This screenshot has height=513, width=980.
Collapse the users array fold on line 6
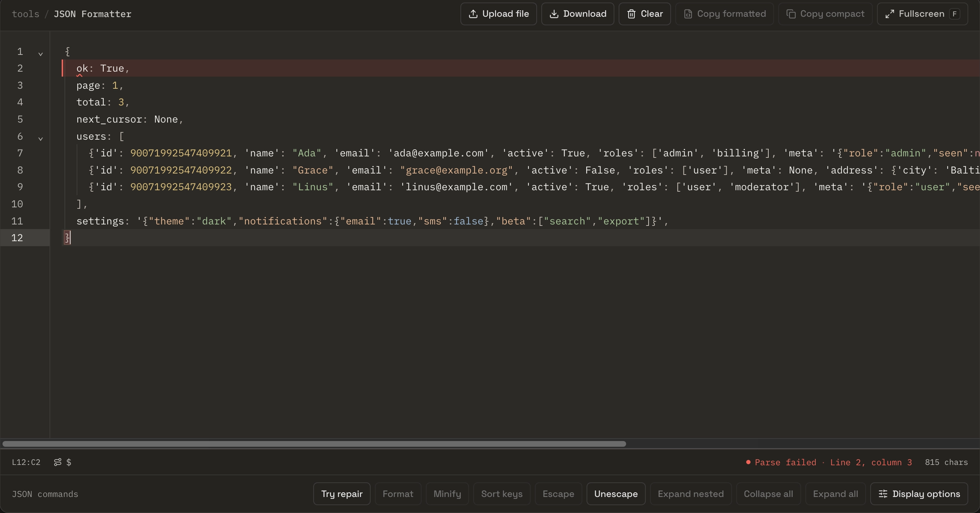[40, 139]
